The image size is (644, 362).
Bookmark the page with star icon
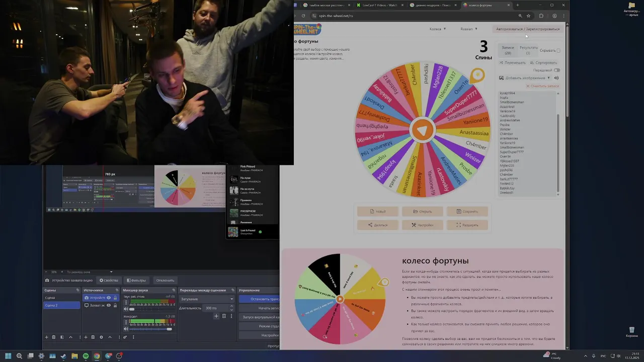coord(528,16)
